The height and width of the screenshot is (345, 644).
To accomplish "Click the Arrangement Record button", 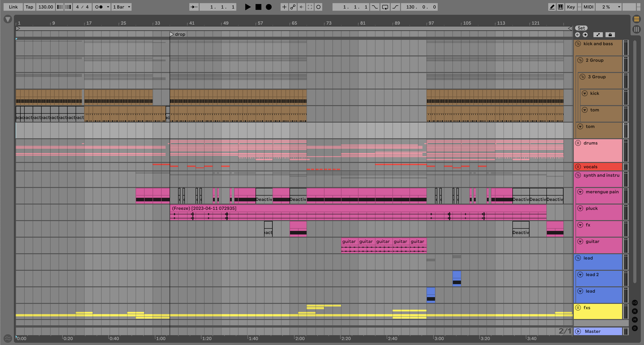I will (x=269, y=7).
